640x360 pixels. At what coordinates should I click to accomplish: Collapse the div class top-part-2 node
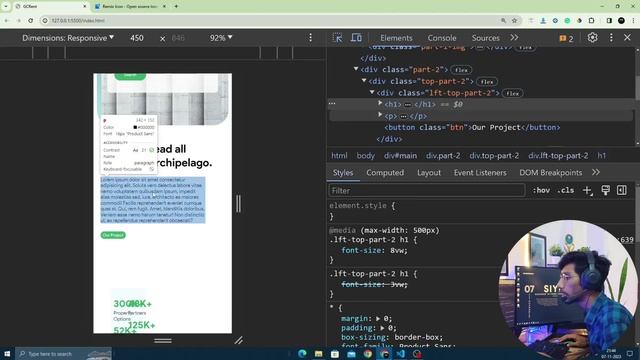click(x=364, y=80)
